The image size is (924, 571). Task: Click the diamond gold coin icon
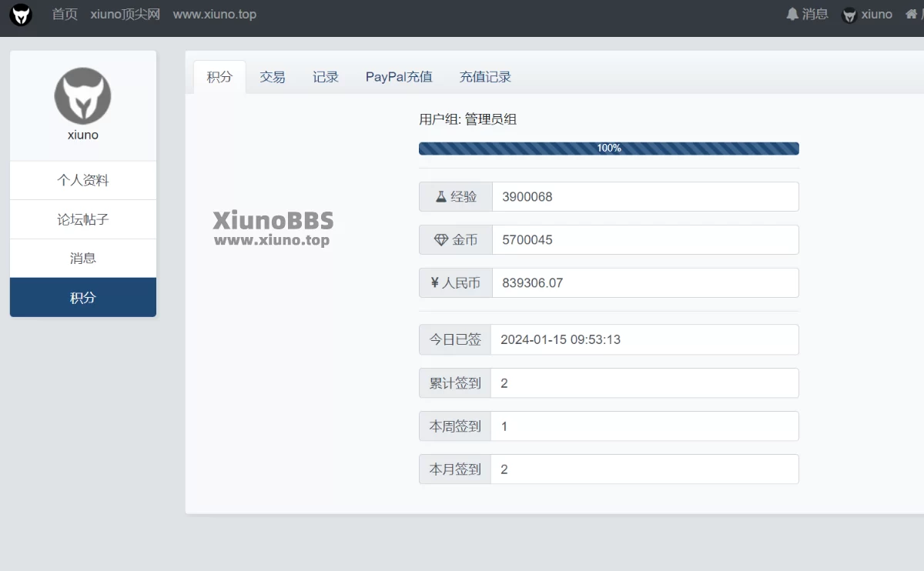[x=454, y=239]
